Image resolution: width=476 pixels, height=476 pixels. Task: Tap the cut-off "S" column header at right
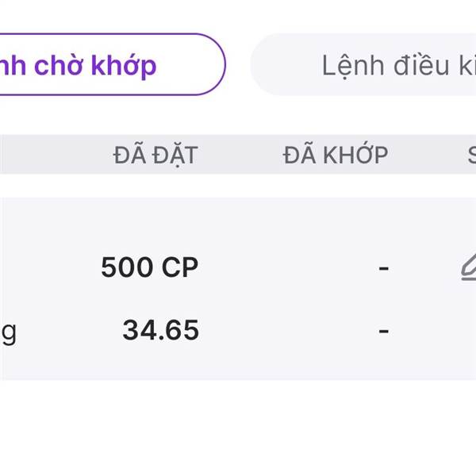click(470, 155)
